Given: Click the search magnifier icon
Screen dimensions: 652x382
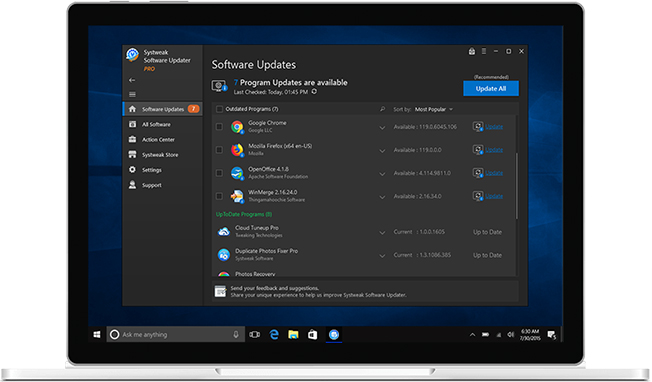Looking at the screenshot, I should 383,109.
